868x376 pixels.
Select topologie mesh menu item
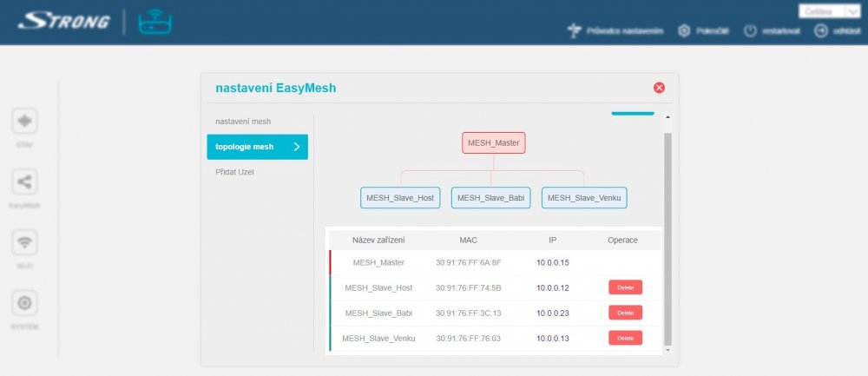click(x=258, y=147)
